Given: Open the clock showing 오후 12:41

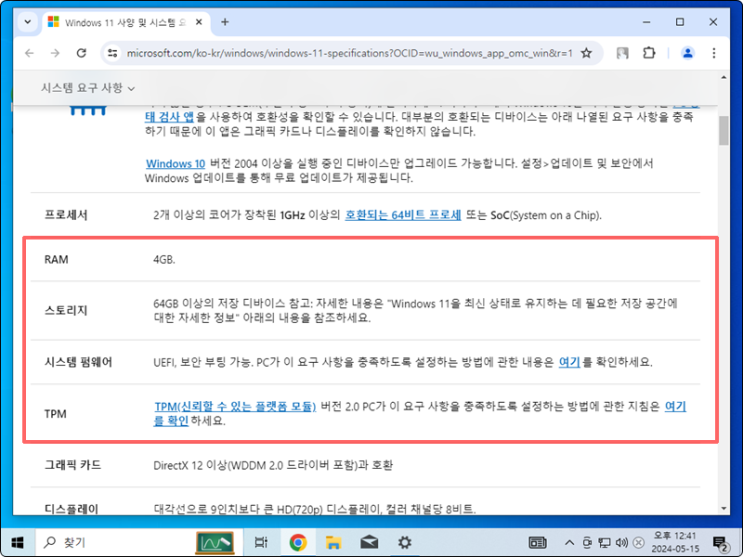Looking at the screenshot, I should pos(675,542).
